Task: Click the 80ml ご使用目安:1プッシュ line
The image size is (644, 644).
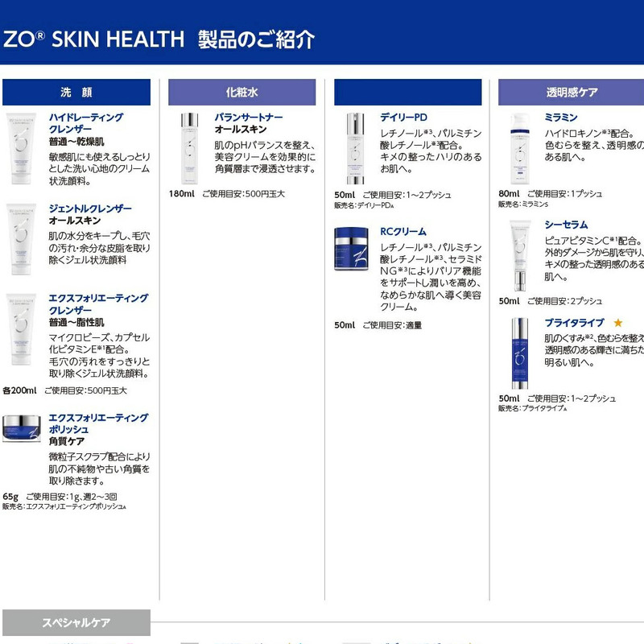Action: point(551,194)
